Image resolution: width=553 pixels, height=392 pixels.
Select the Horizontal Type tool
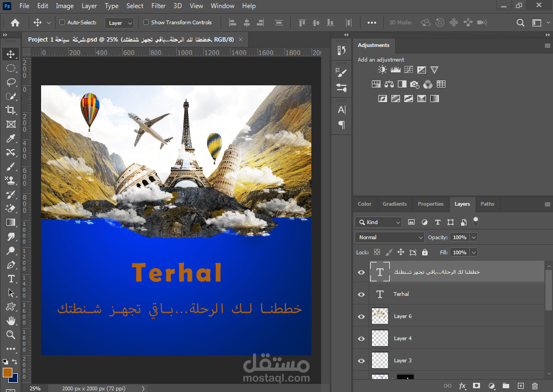point(11,279)
